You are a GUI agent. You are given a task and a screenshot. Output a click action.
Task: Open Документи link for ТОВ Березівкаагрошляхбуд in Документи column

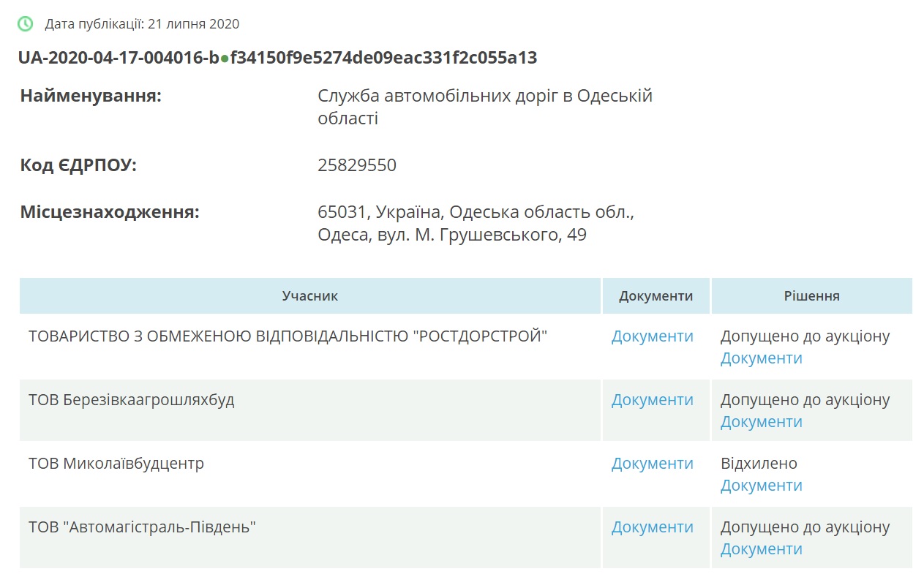(x=653, y=400)
